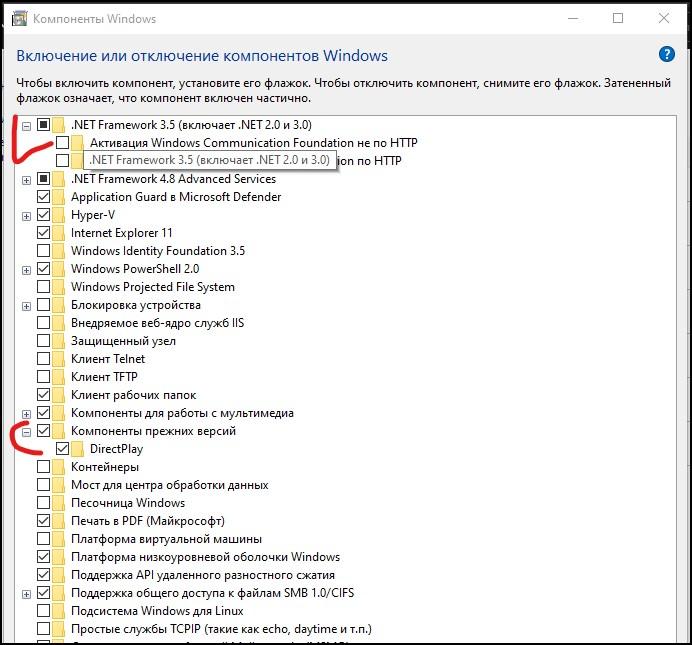Viewport: 692px width, 645px height.
Task: Expand the Windows PowerShell 2.0 node
Action: (26, 270)
